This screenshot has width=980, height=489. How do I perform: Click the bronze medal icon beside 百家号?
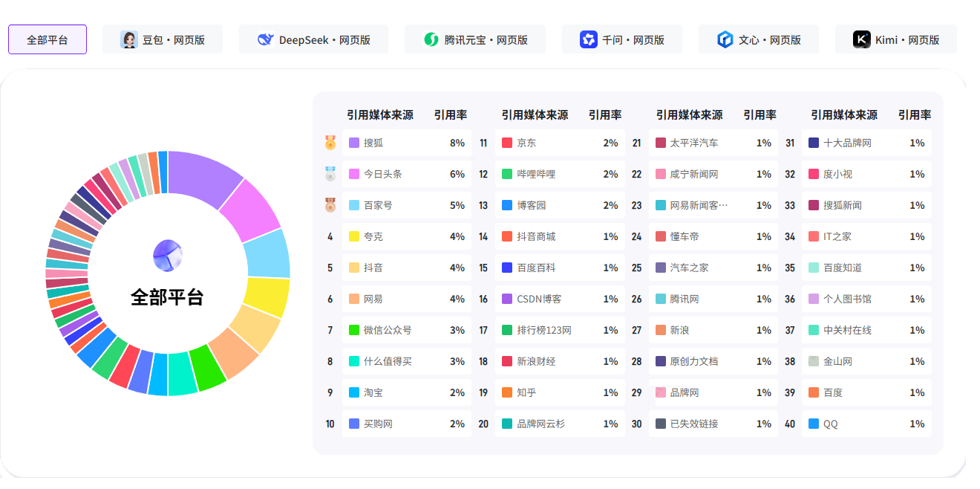click(330, 205)
